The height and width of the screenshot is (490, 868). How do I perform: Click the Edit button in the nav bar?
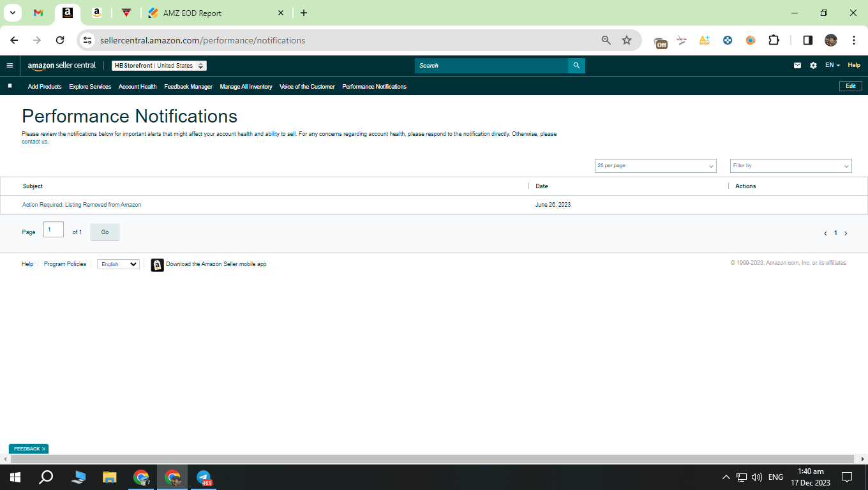point(851,86)
